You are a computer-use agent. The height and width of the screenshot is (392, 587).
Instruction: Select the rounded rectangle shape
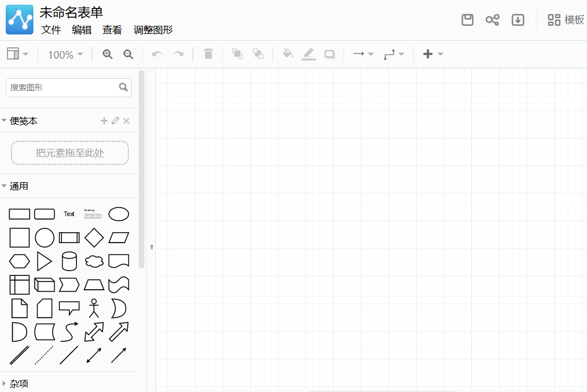point(44,214)
